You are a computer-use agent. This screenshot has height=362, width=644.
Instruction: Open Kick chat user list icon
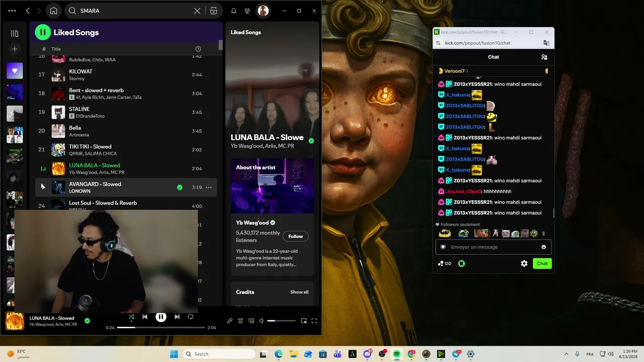point(544,57)
